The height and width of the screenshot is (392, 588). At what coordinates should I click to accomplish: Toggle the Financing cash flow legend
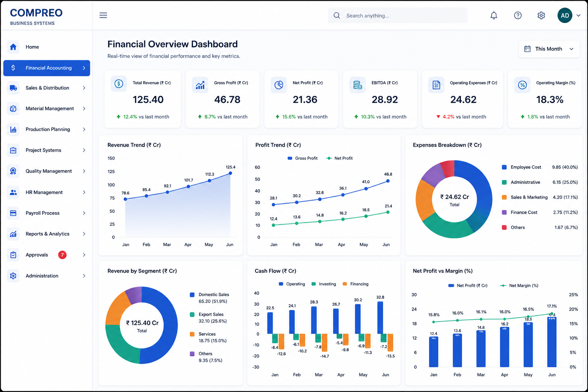(356, 284)
